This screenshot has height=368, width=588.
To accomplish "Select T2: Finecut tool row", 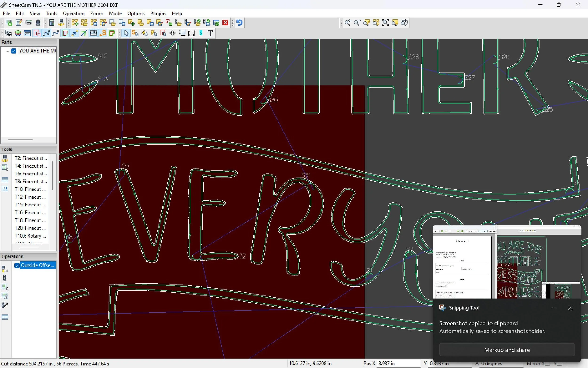I will tap(31, 158).
